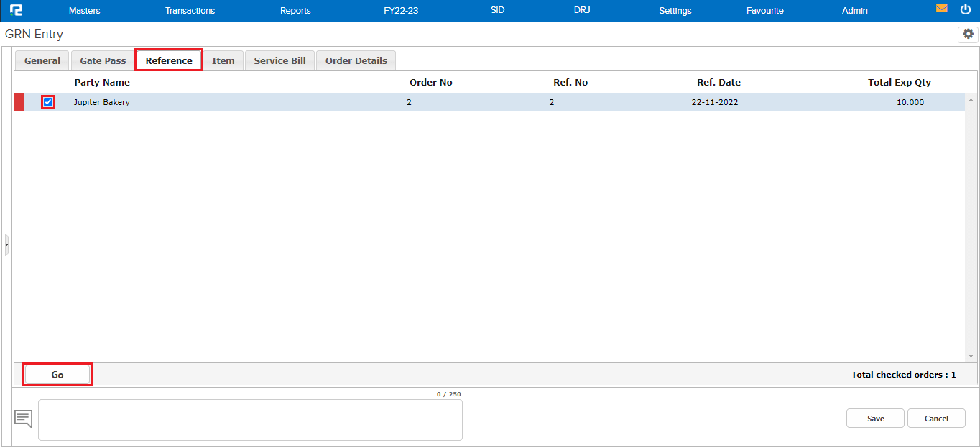Save the GRN entry
The image size is (980, 448).
[875, 418]
